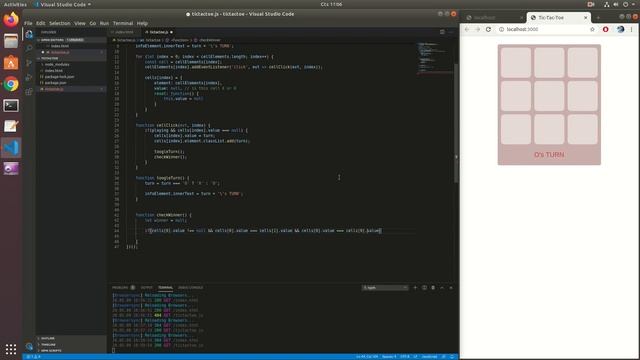Click the editor minimap
Image resolution: width=640 pixels, height=360 pixels.
[435, 58]
